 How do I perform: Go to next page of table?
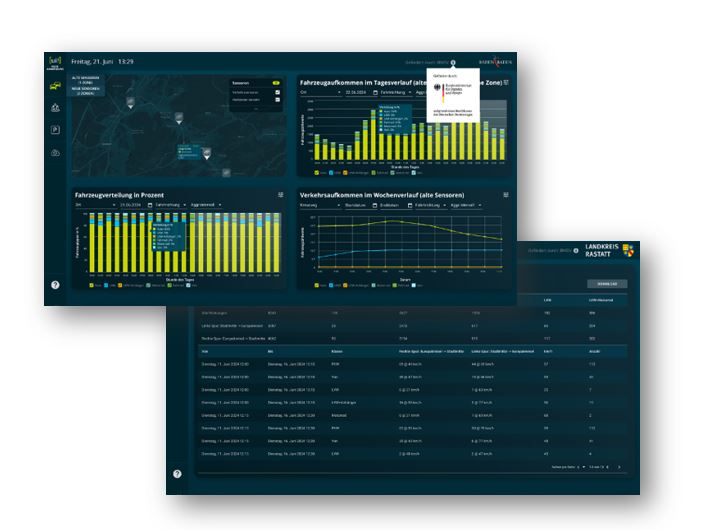click(x=619, y=467)
